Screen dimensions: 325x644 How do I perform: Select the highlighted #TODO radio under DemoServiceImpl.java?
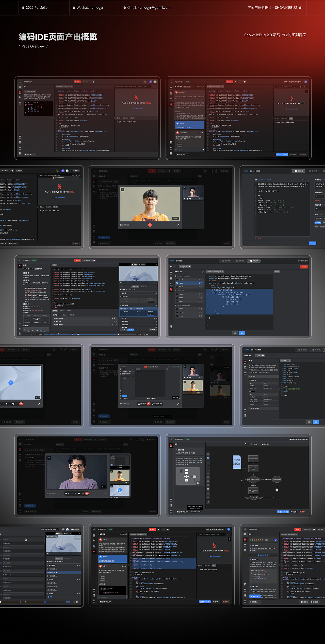(x=177, y=283)
